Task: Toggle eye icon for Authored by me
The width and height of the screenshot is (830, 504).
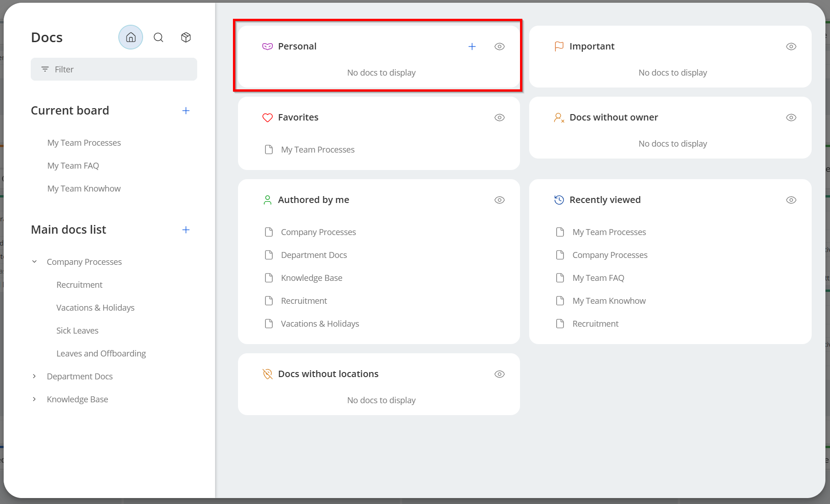Action: (499, 200)
